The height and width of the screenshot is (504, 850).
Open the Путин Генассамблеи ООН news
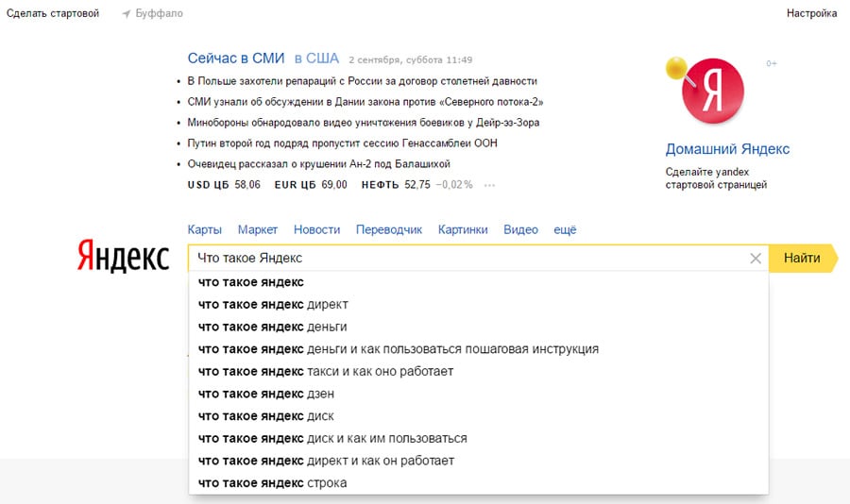[x=342, y=143]
